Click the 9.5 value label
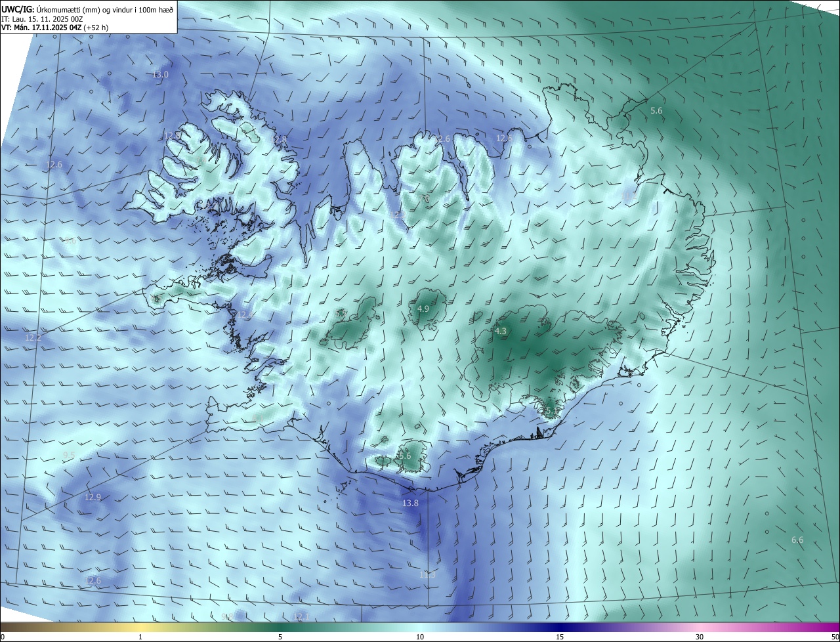840x642 pixels. (69, 455)
